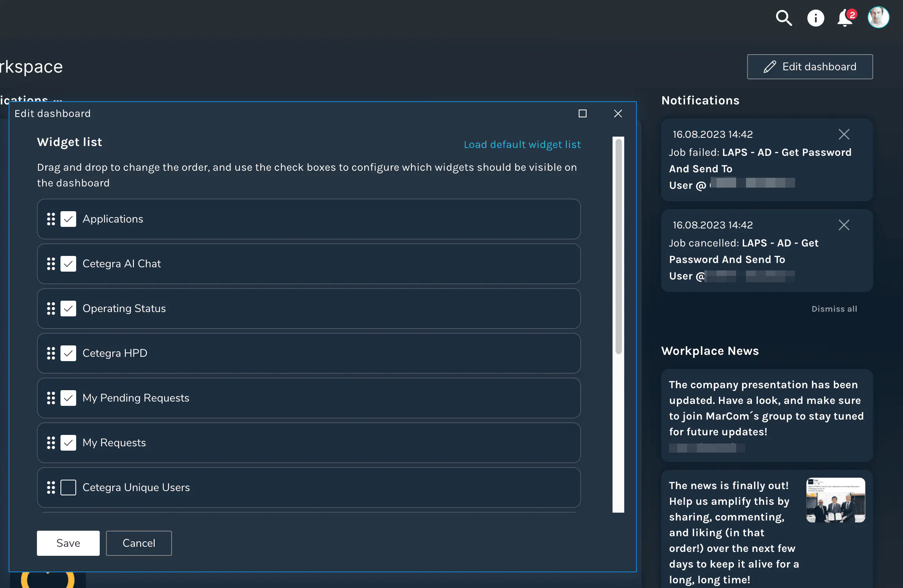Maximize the Edit dashboard dialog
Viewport: 903px width, 588px height.
tap(583, 113)
